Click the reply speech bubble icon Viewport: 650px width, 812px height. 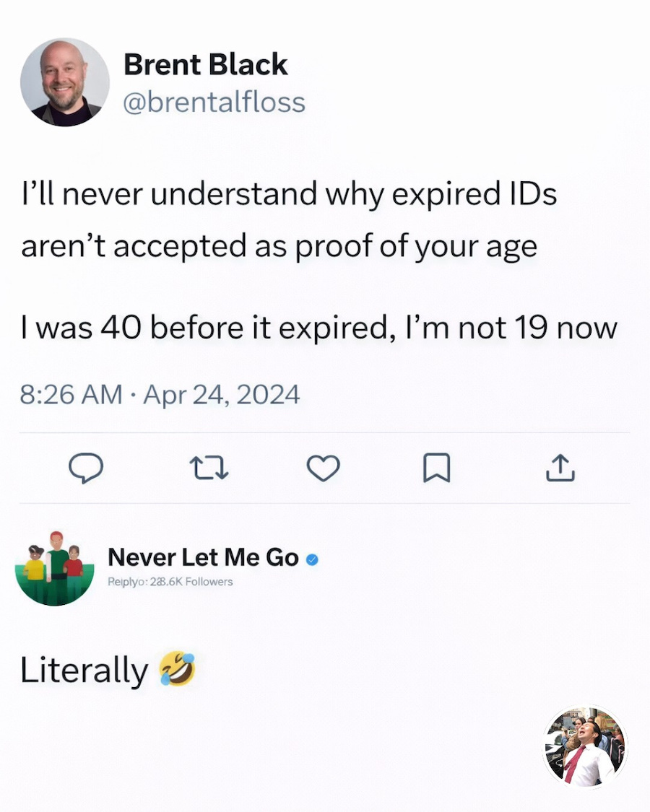coord(86,468)
